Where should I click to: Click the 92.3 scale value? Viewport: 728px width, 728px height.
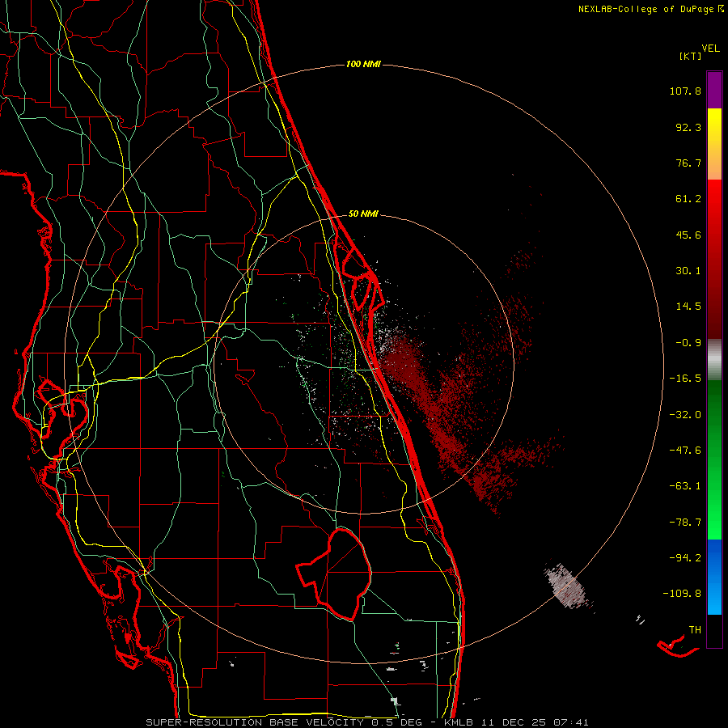pyautogui.click(x=688, y=127)
